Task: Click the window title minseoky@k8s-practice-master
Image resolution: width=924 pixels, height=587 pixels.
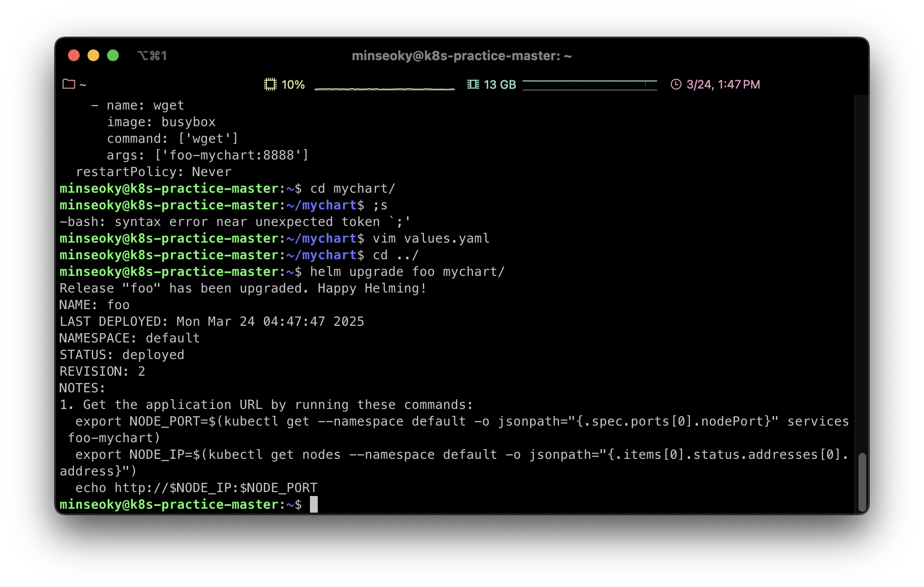Action: 462,56
